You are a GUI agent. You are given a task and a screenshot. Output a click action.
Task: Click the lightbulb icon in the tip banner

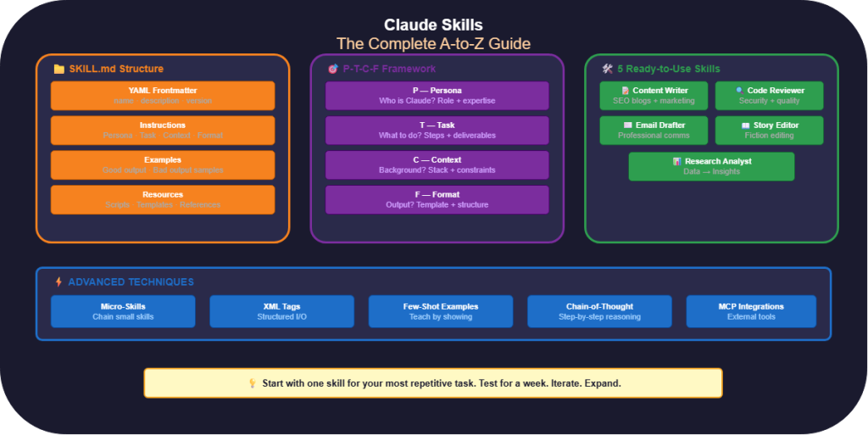tap(253, 383)
